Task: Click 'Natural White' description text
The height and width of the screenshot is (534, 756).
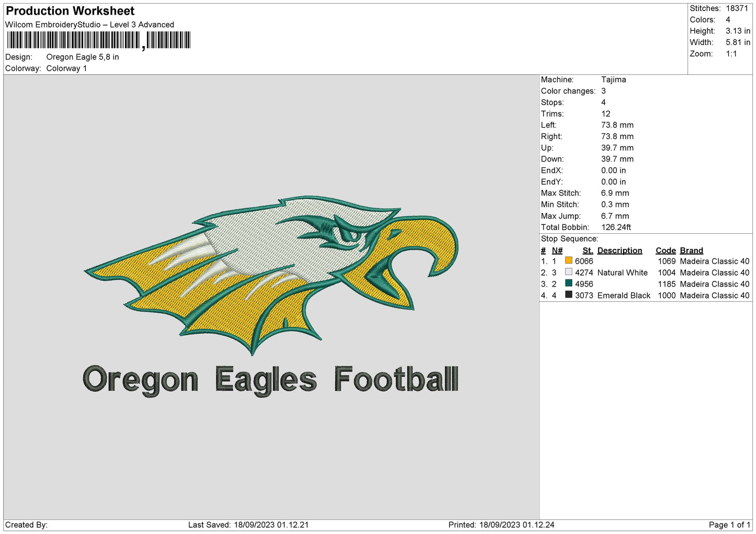Action: coord(622,272)
